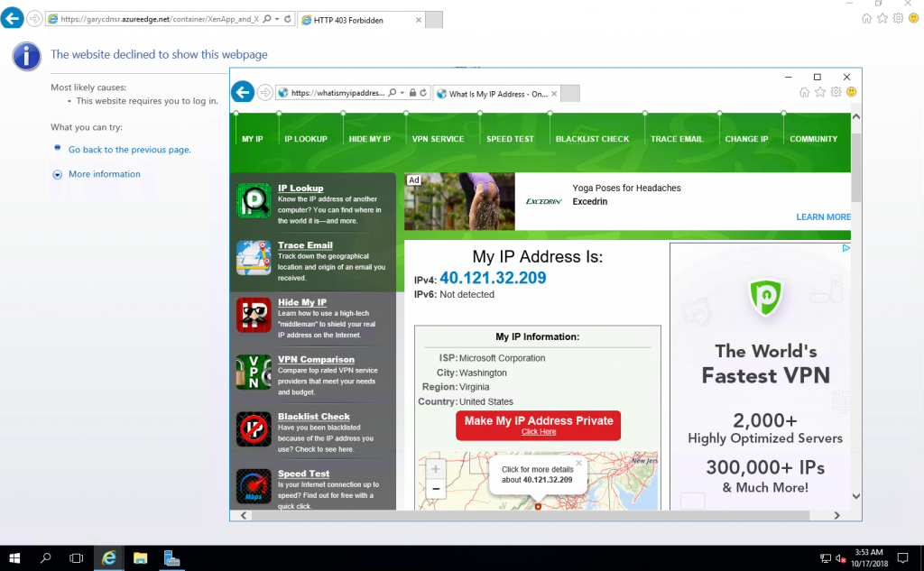924x571 pixels.
Task: Open Favorites star in What Is My IP window
Action: [819, 92]
